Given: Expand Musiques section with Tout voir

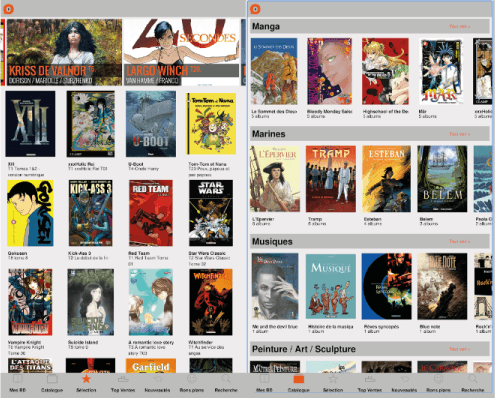Looking at the screenshot, I should pos(460,241).
